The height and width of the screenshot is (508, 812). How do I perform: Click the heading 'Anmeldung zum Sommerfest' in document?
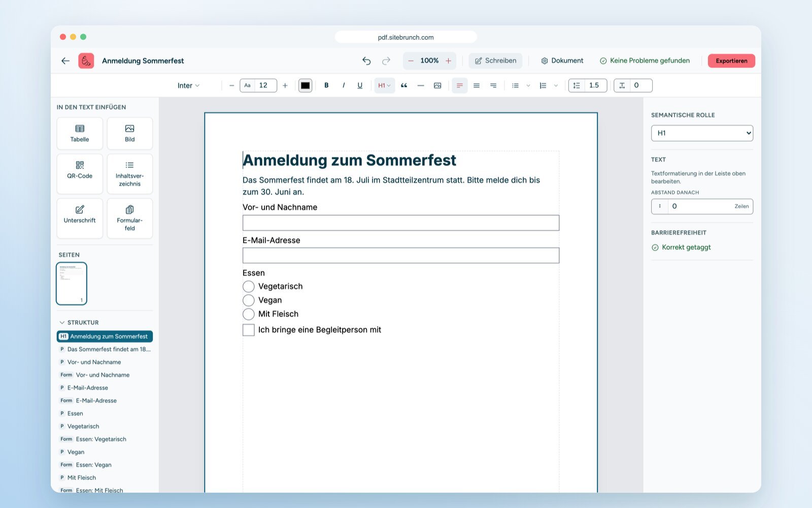pyautogui.click(x=349, y=160)
